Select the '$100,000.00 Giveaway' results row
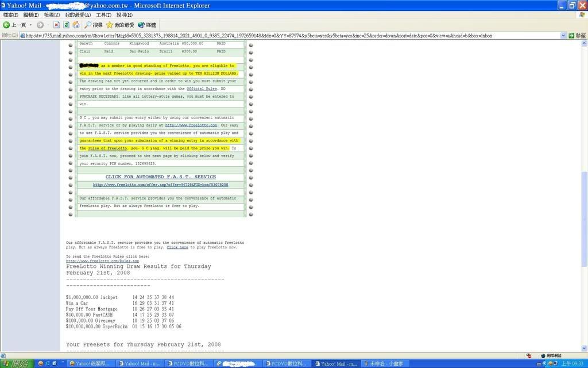This screenshot has height=368, width=588. point(120,321)
